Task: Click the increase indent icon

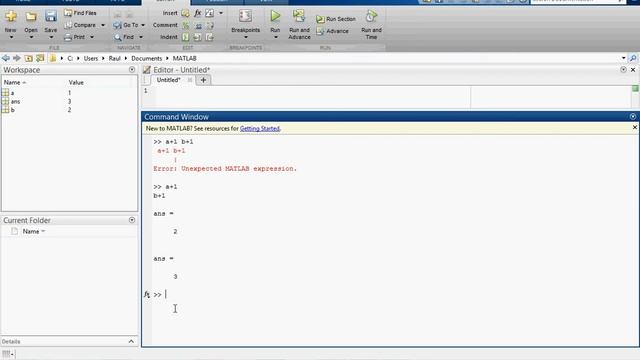Action: [x=198, y=38]
